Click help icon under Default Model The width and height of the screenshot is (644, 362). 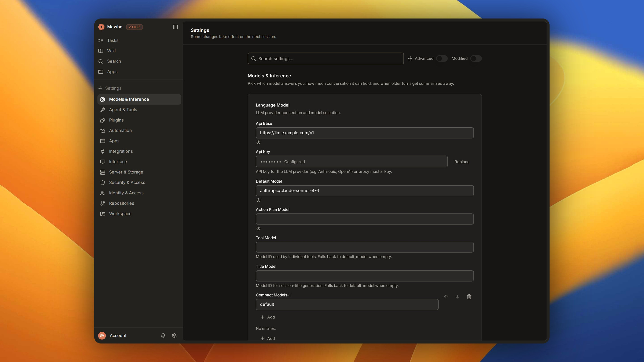(x=258, y=200)
